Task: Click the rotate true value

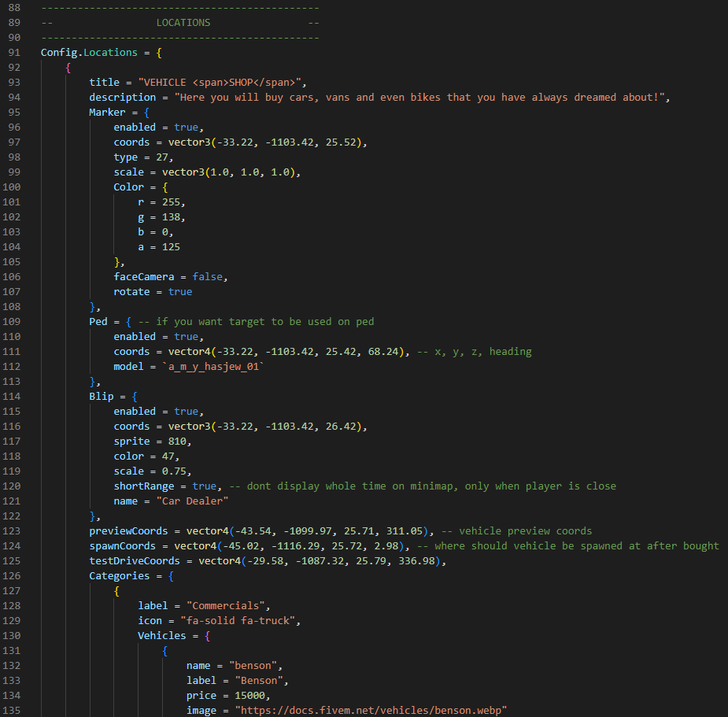Action: (x=179, y=292)
